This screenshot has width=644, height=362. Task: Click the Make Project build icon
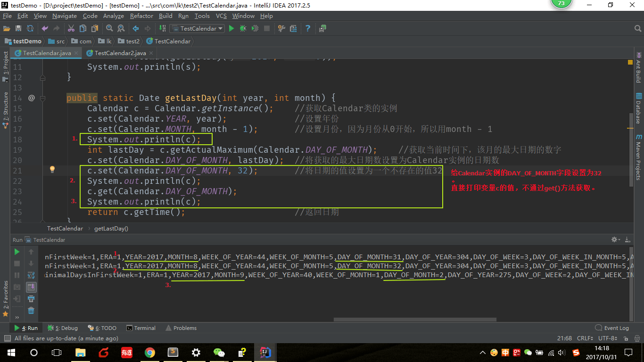click(x=162, y=28)
